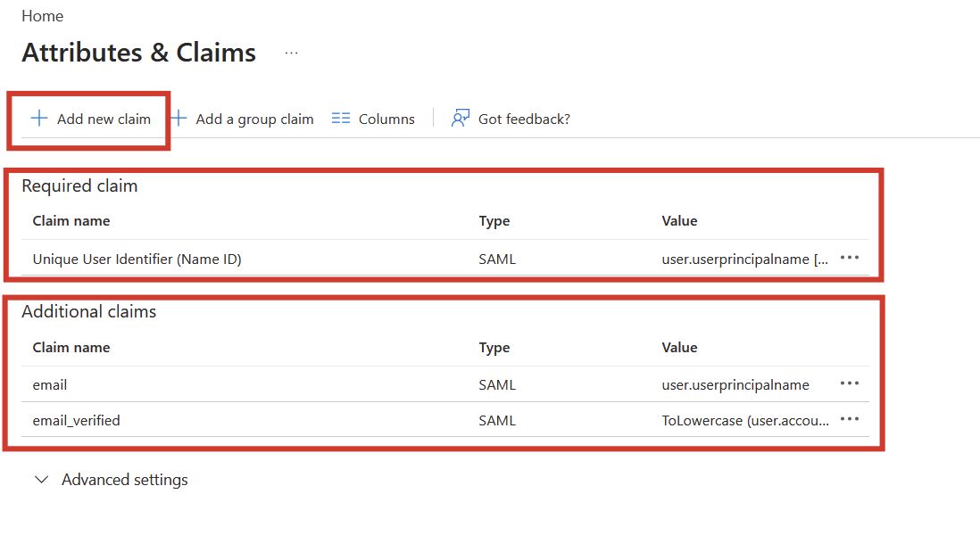Click the user.userprincipalname value of email claim
Viewport: 980px width, 552px height.
click(735, 385)
